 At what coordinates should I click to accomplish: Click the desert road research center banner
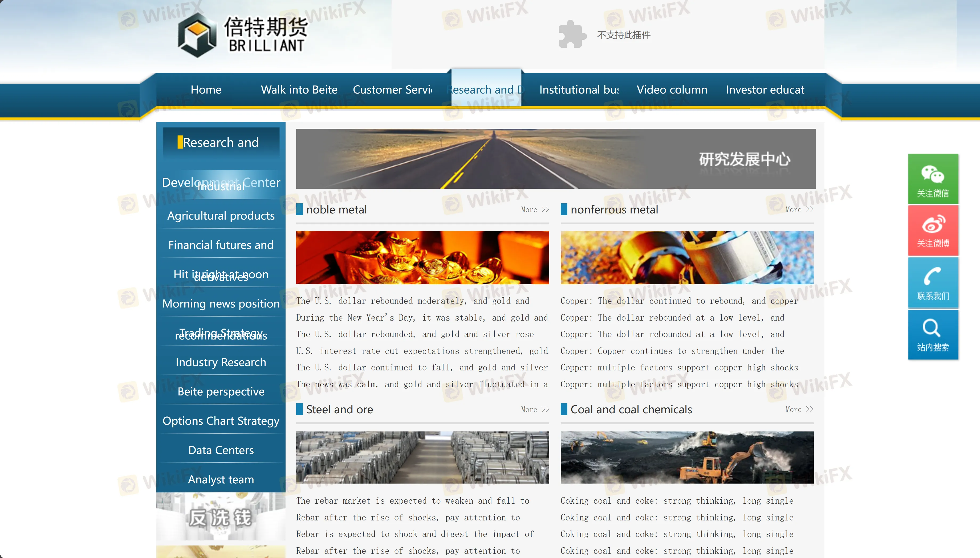point(555,159)
